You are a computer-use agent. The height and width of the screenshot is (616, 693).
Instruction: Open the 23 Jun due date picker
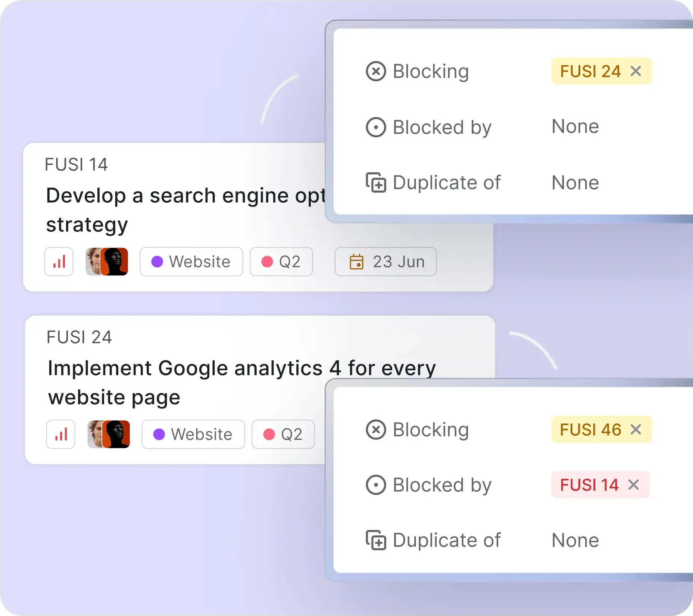[x=385, y=262]
